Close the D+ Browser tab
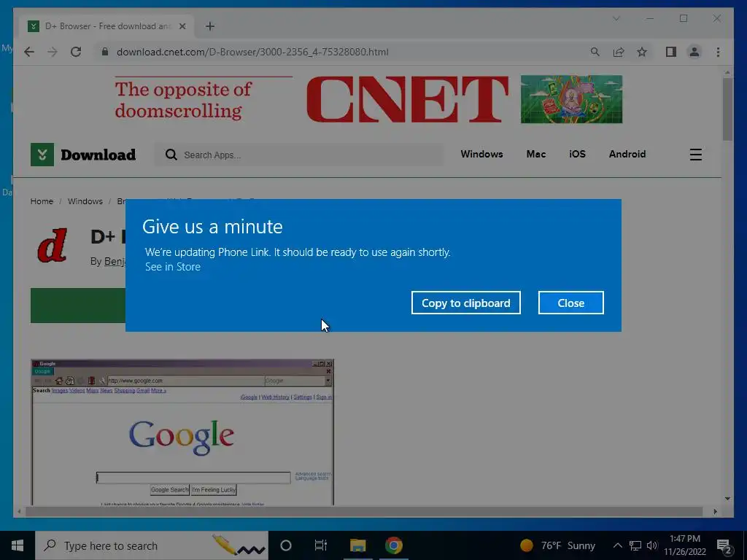The image size is (747, 560). tap(182, 26)
